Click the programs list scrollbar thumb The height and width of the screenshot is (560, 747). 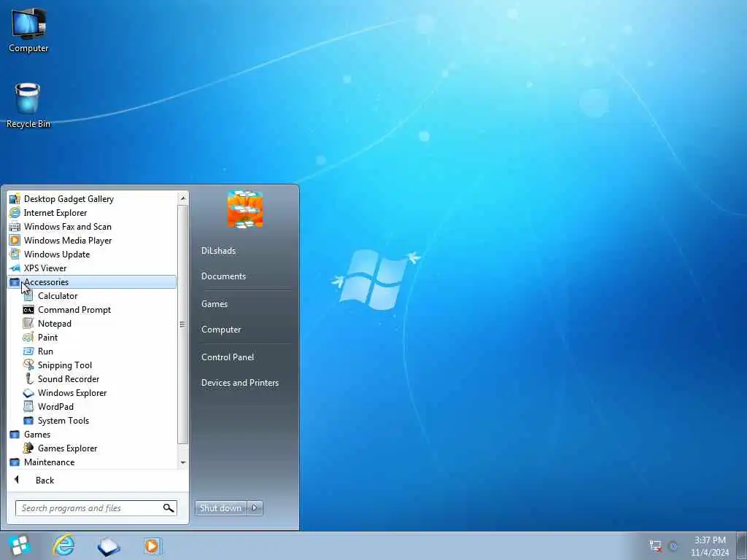pyautogui.click(x=183, y=324)
